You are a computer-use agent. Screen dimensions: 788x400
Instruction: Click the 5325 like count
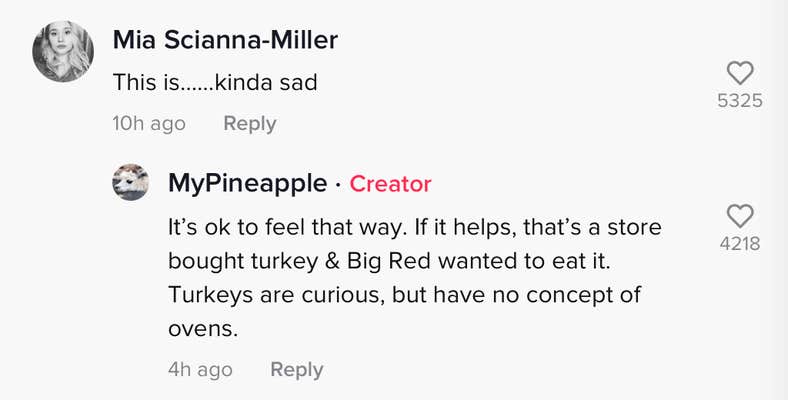tap(740, 101)
